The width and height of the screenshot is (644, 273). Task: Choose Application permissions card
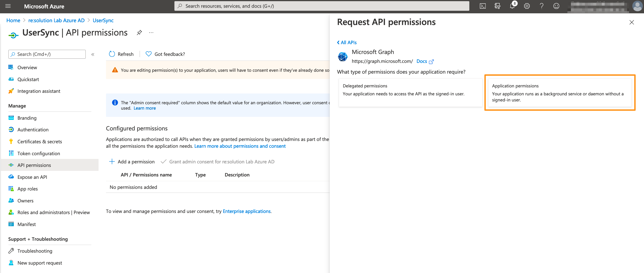[x=559, y=93]
